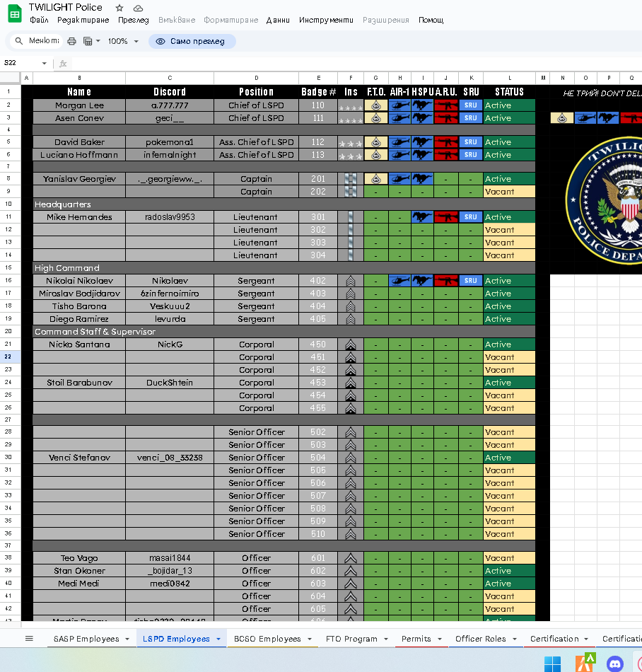
Task: Open the Преглед menu
Action: (x=133, y=20)
